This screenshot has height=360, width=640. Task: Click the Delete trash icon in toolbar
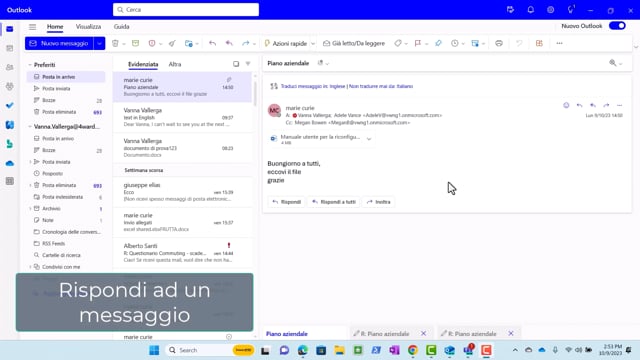115,43
